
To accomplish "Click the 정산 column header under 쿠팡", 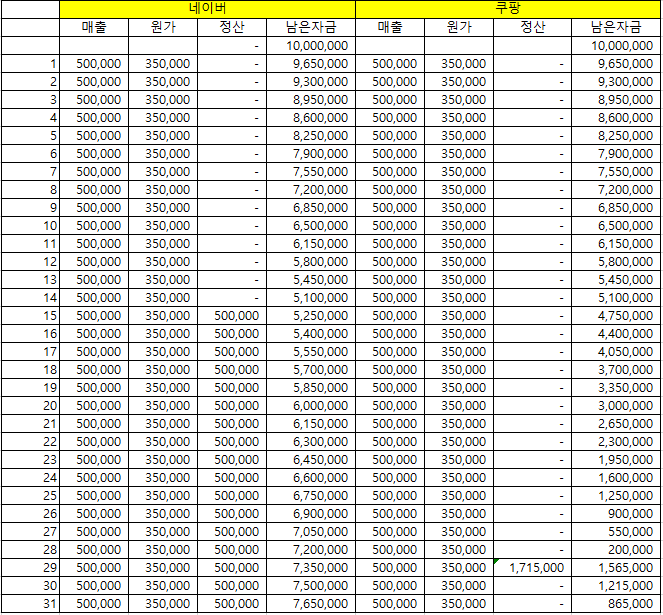I will pyautogui.click(x=532, y=27).
